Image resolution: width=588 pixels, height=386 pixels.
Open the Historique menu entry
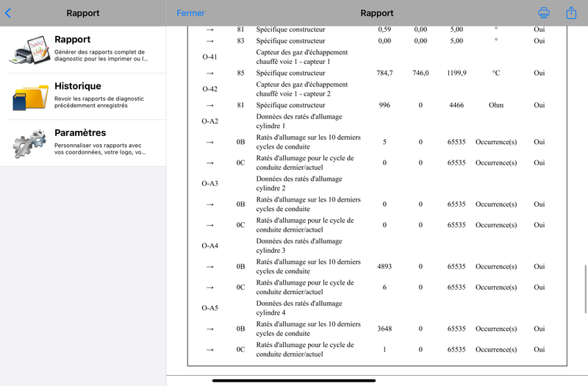click(x=83, y=97)
